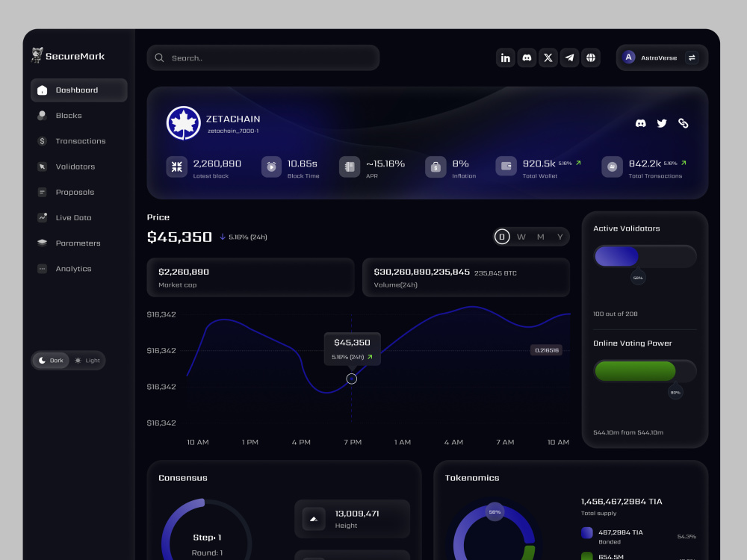Click the account switch arrows icon

click(692, 57)
